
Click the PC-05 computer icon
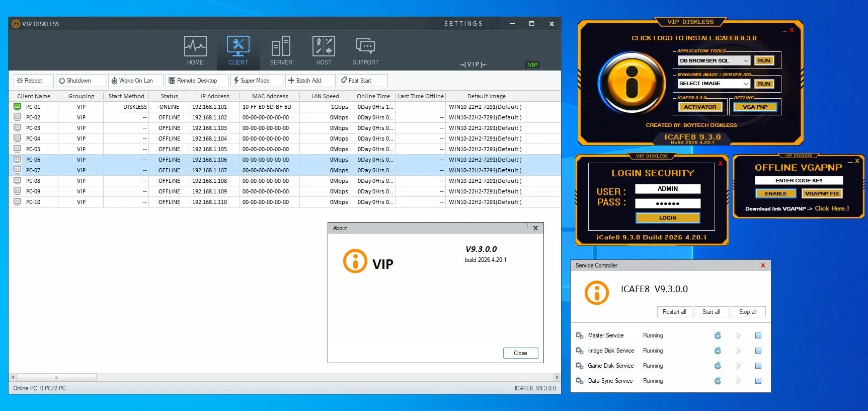click(17, 149)
